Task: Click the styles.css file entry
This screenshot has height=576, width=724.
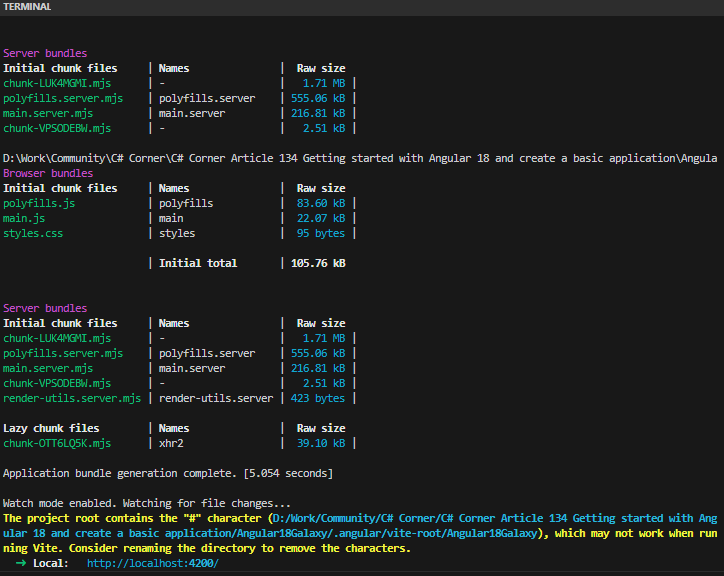Action: 33,233
